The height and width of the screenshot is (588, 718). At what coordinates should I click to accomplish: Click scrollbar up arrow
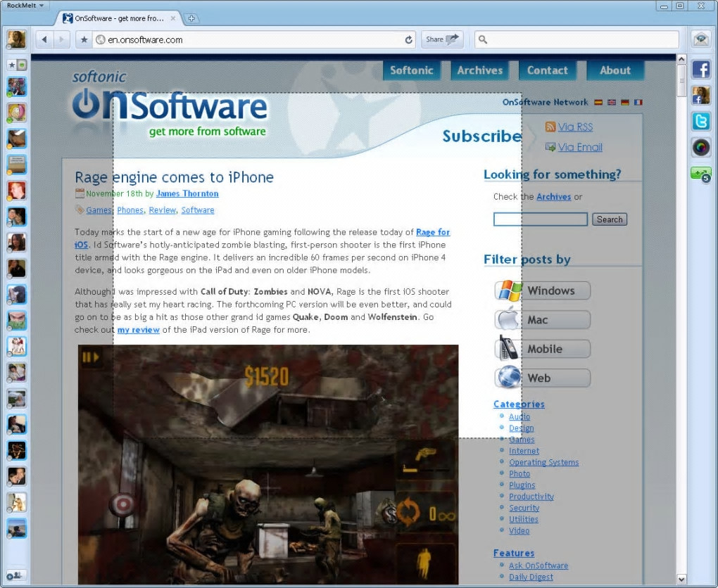681,59
